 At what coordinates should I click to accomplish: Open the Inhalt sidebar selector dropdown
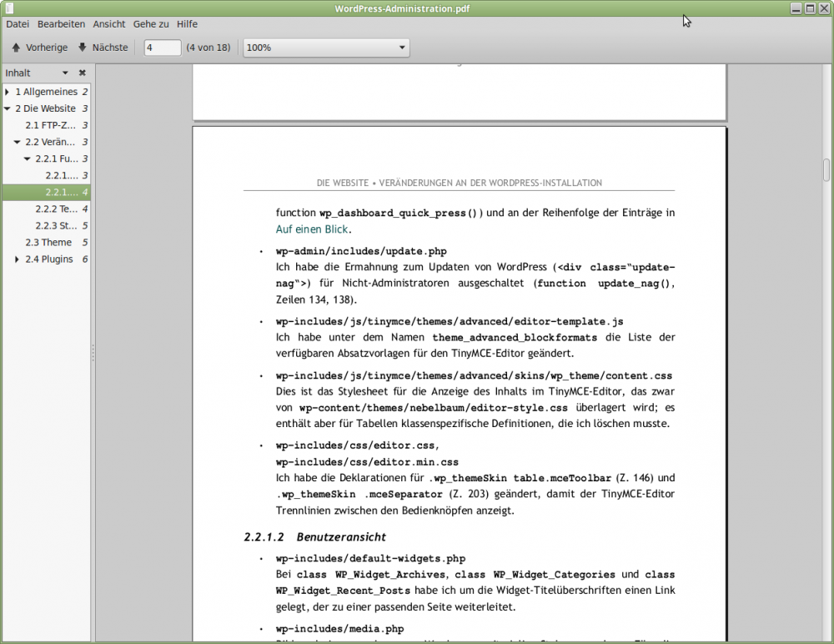tap(65, 73)
